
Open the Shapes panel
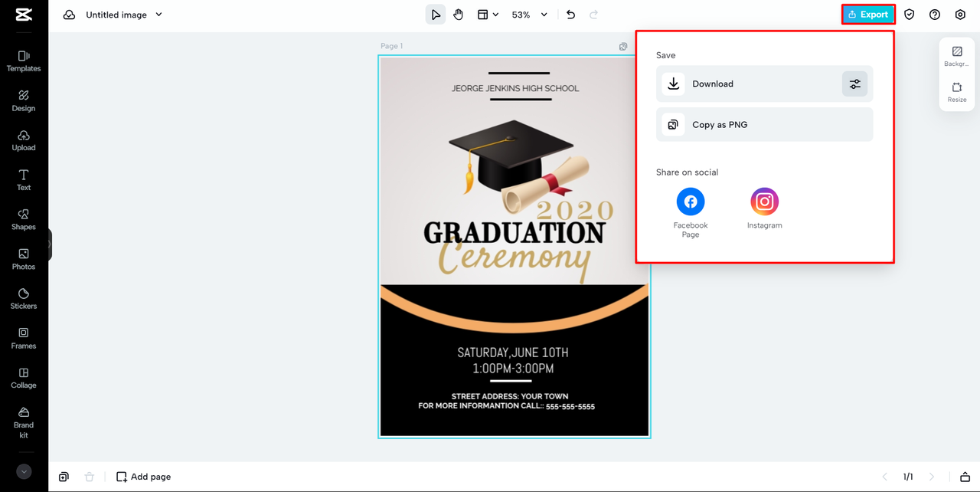(24, 219)
